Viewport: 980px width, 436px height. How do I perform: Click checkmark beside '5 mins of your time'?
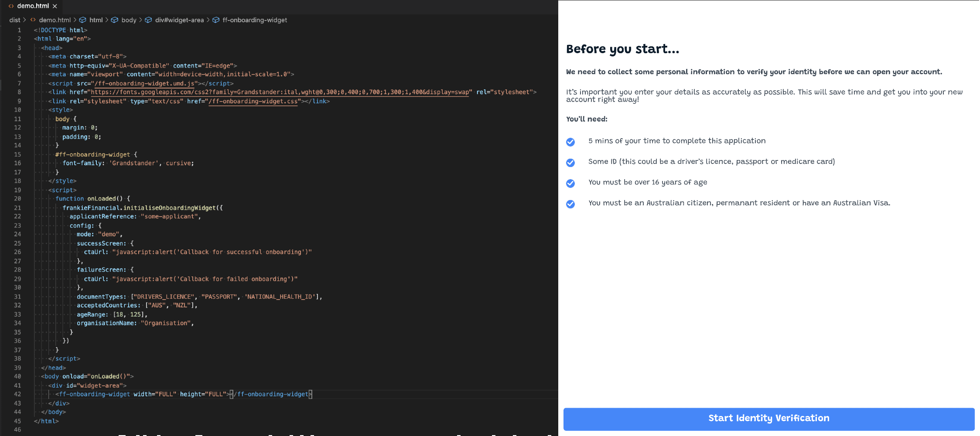[x=570, y=142]
